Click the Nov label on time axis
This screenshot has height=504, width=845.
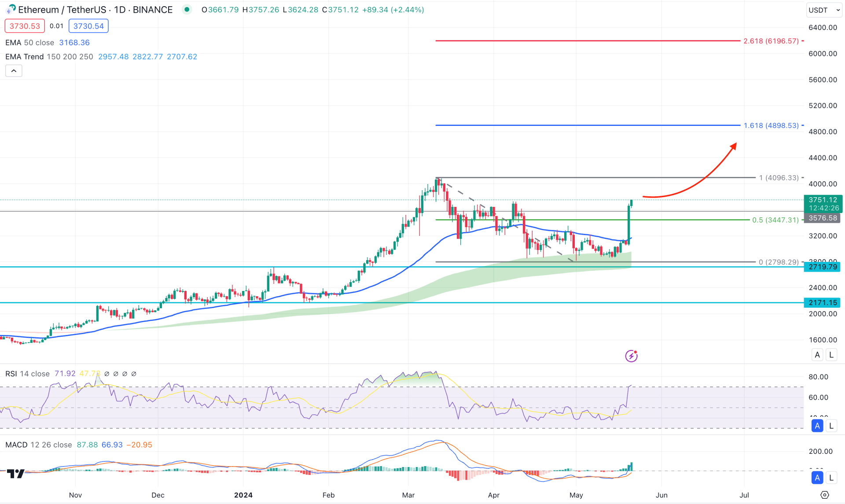(75, 495)
